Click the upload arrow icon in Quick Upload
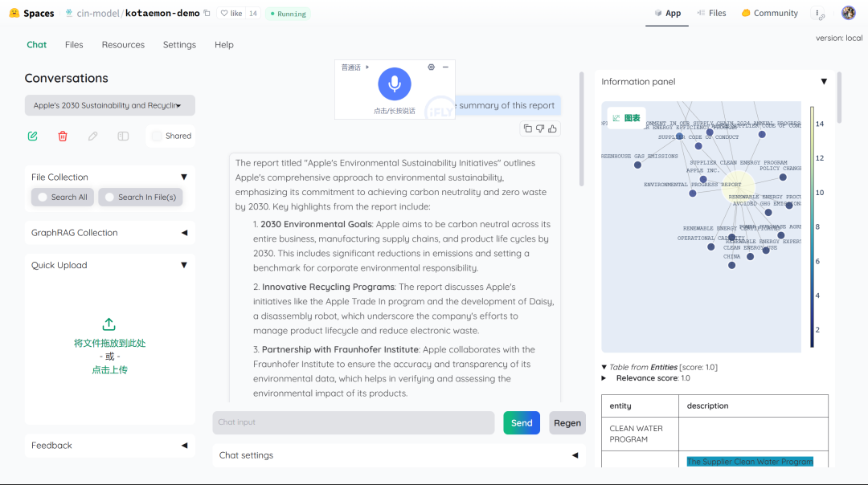 (x=109, y=324)
